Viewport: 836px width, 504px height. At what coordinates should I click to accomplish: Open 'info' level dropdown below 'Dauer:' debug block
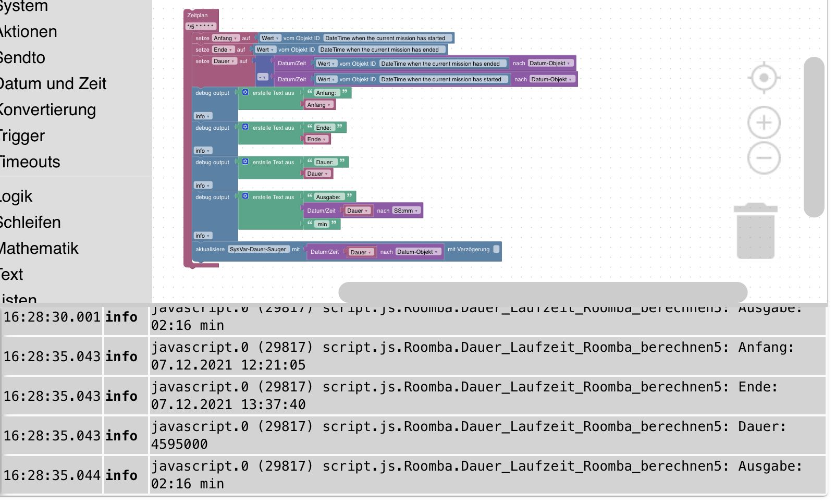(203, 186)
